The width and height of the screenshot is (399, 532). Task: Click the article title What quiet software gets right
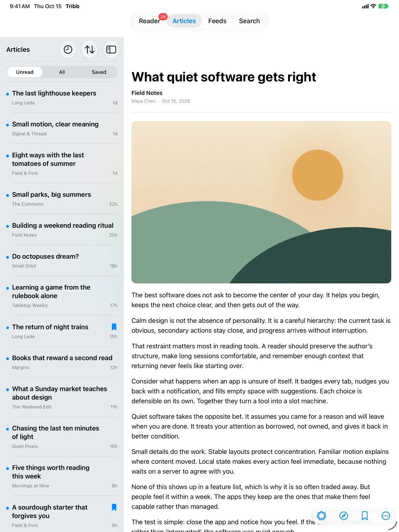point(224,77)
